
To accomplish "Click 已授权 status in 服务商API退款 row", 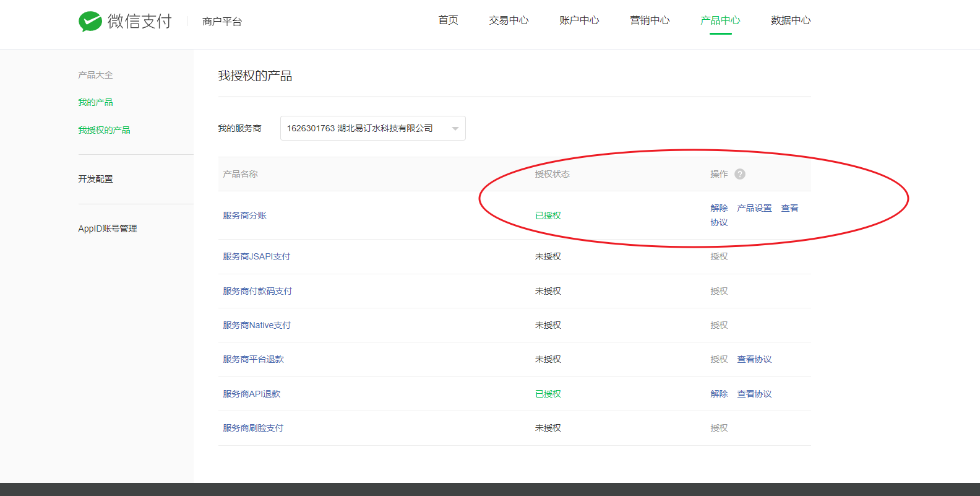I will (x=548, y=394).
